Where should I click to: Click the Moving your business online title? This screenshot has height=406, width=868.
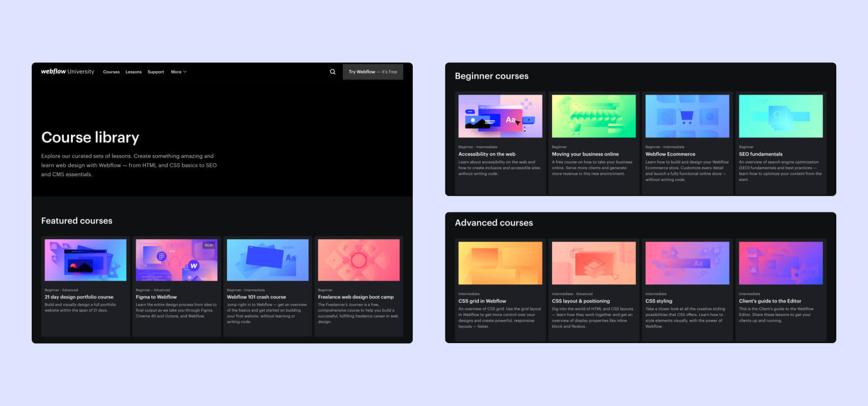coord(585,154)
